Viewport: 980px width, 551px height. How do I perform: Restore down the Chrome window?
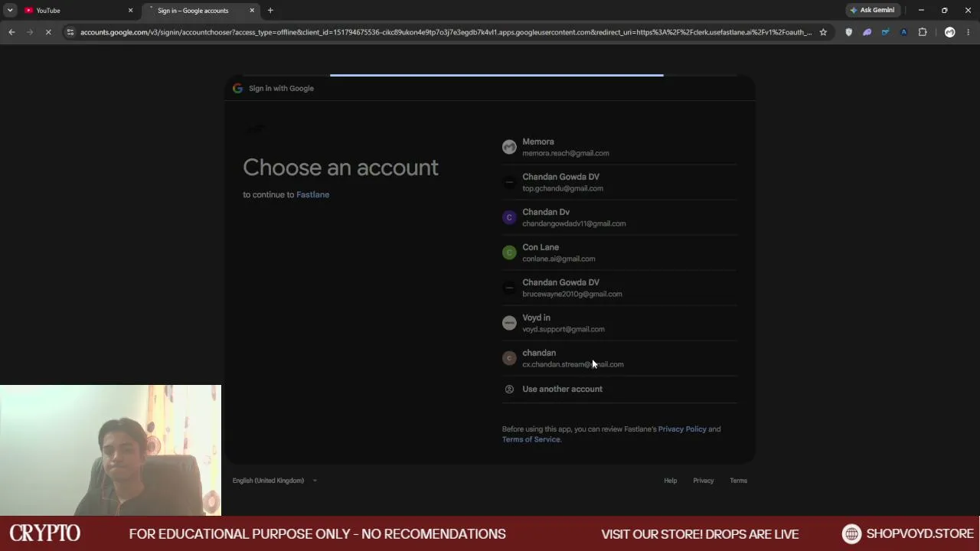(x=944, y=10)
